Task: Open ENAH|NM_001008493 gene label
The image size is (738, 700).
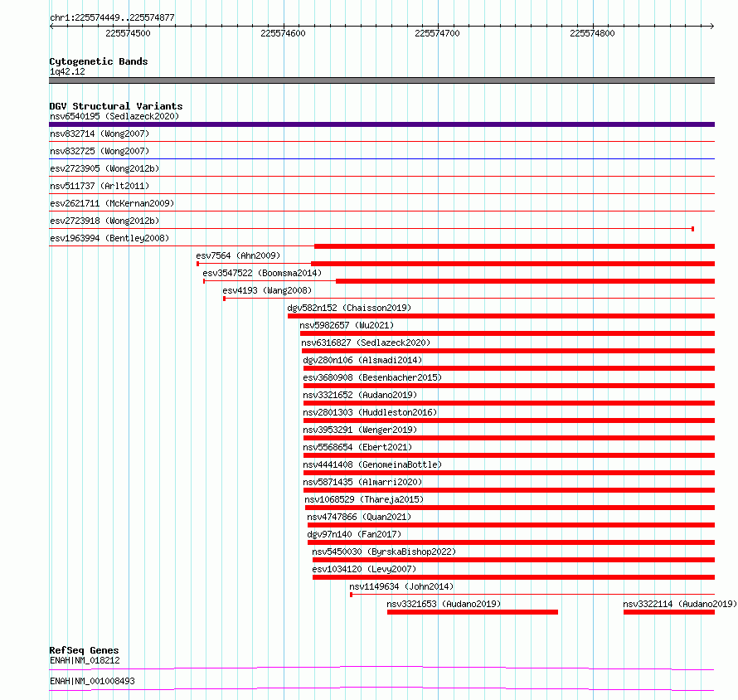Action: coord(92,681)
